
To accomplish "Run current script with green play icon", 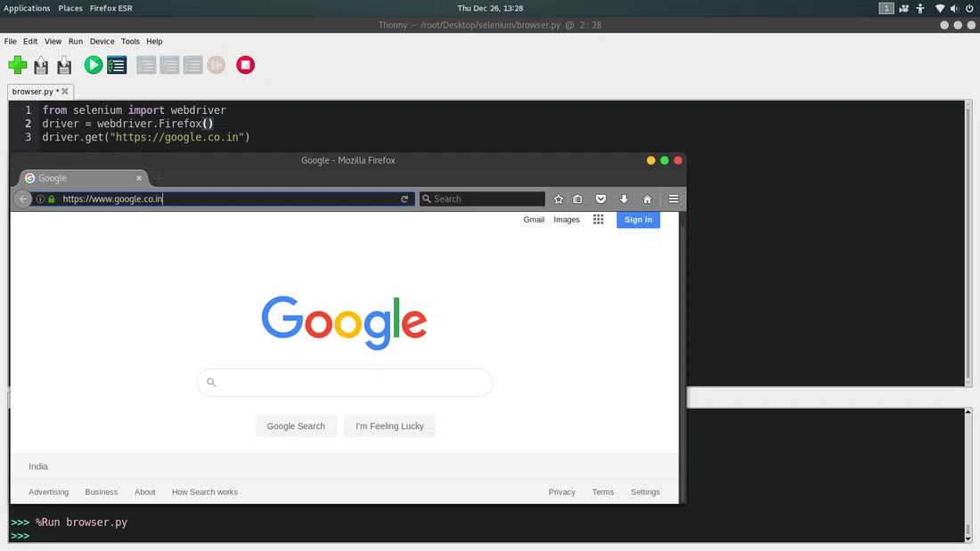I will [x=94, y=65].
